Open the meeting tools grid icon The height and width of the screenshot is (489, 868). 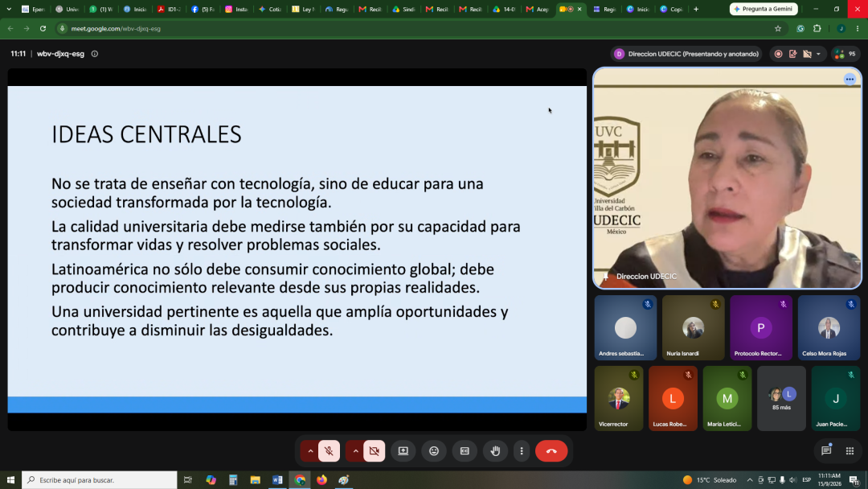coord(850,450)
